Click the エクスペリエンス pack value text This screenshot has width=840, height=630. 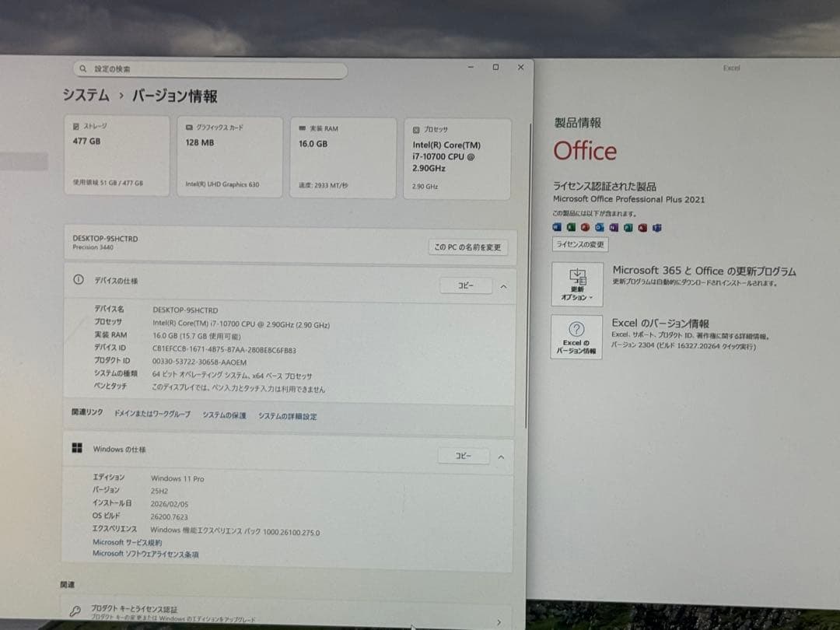(x=235, y=531)
